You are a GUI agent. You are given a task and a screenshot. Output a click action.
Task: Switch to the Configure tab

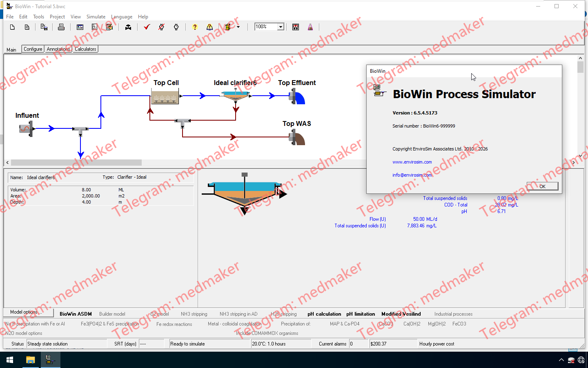point(33,49)
